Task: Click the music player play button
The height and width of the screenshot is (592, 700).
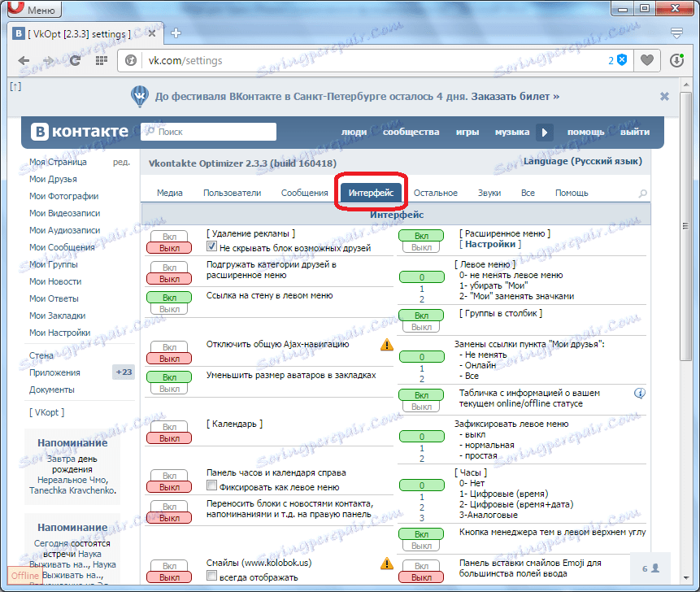Action: tap(544, 133)
